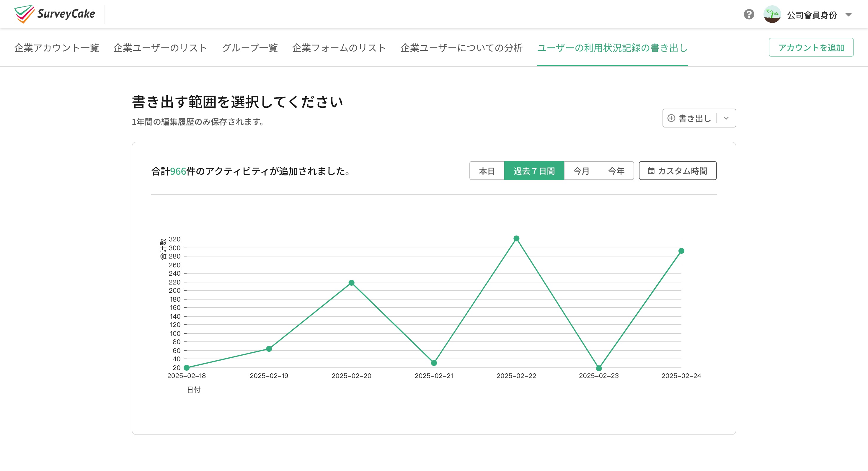
Task: Click the 1年間の編集履歴のみ保存されます note
Action: [198, 122]
